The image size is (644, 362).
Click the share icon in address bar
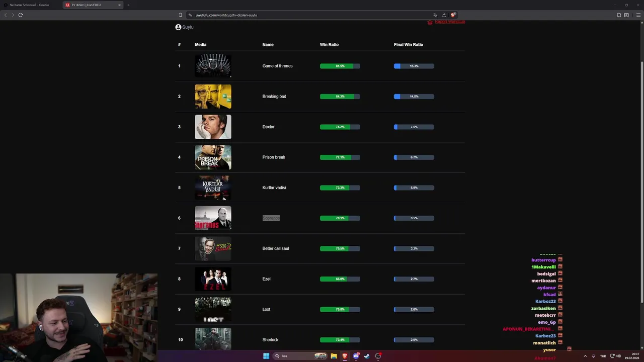click(444, 15)
